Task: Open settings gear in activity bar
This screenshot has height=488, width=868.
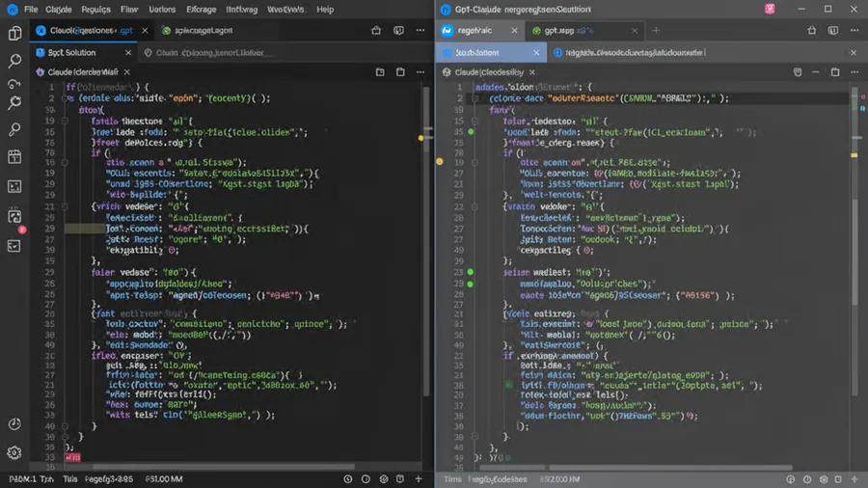Action: click(14, 452)
